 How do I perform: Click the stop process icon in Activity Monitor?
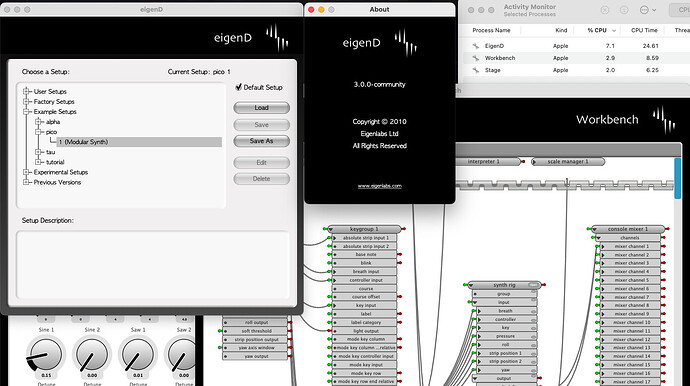[x=605, y=10]
